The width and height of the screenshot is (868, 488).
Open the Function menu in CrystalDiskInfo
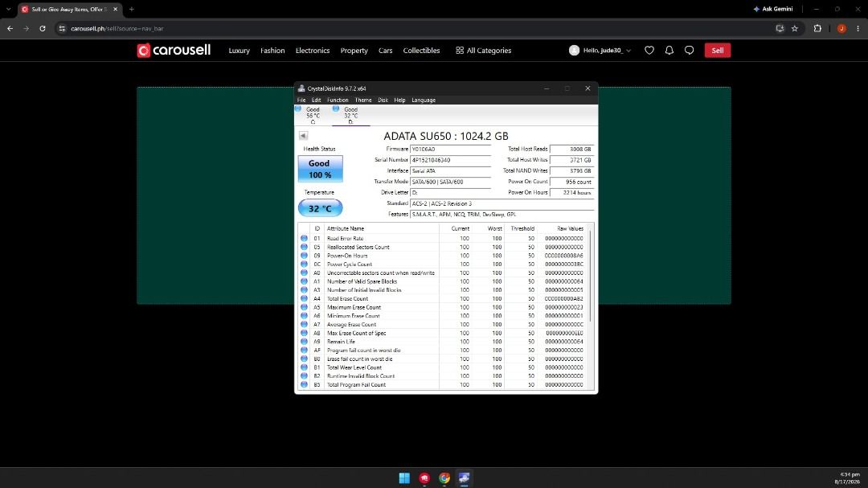[338, 100]
